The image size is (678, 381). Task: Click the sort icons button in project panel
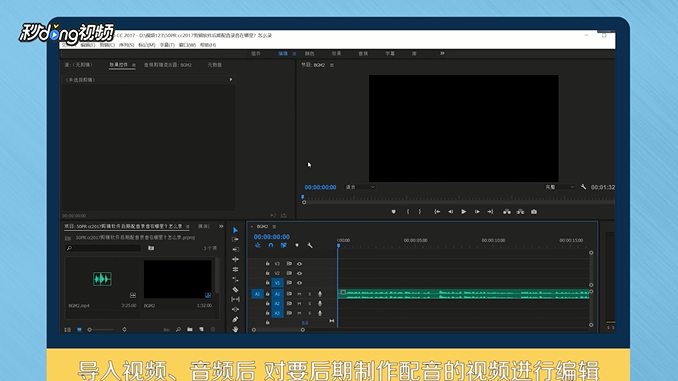[x=124, y=330]
